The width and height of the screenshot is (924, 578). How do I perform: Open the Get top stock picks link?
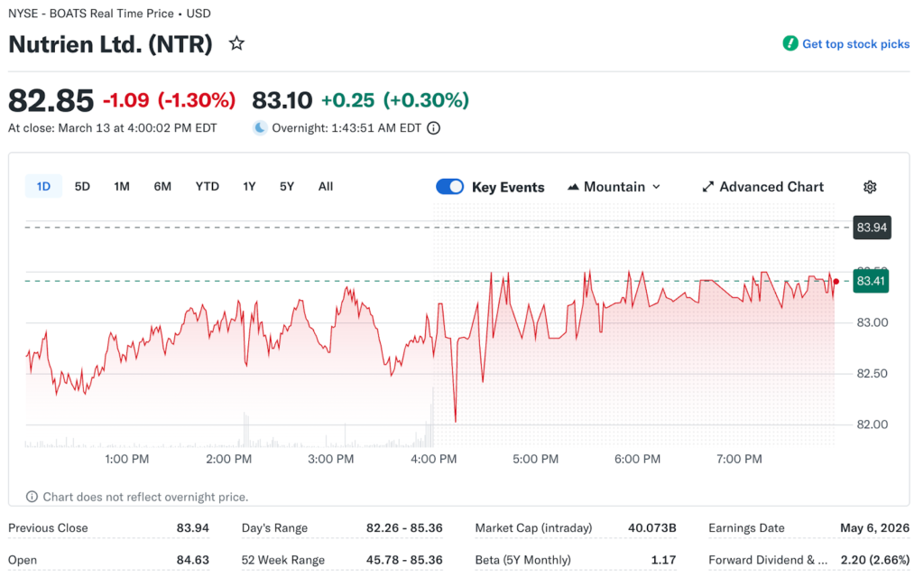click(x=855, y=44)
